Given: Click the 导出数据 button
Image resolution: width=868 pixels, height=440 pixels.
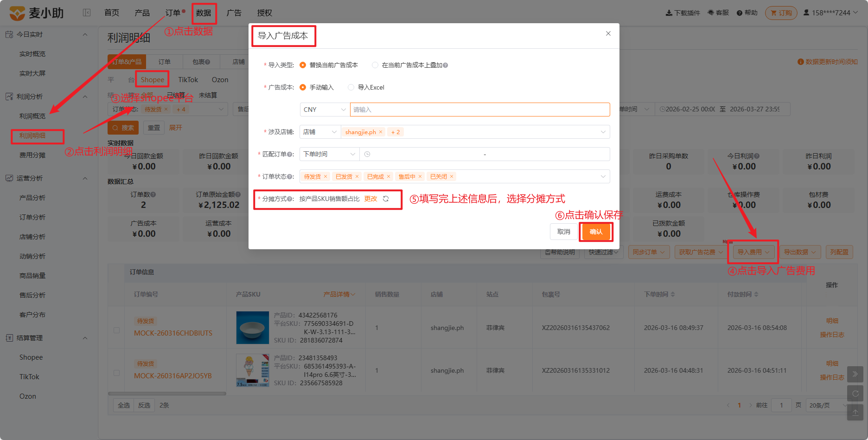Looking at the screenshot, I should coord(800,252).
